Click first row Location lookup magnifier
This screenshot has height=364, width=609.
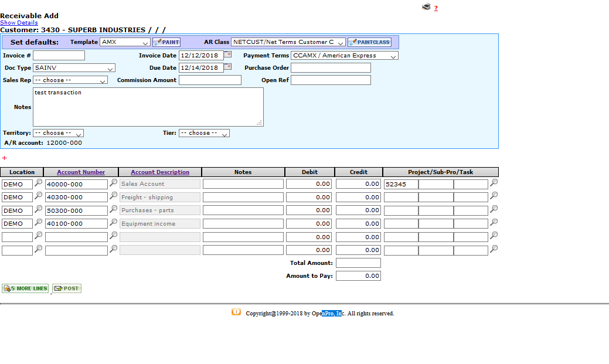(39, 183)
